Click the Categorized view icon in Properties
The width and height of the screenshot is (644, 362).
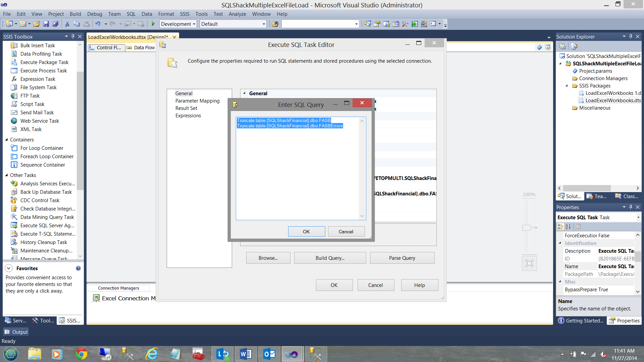point(560,227)
